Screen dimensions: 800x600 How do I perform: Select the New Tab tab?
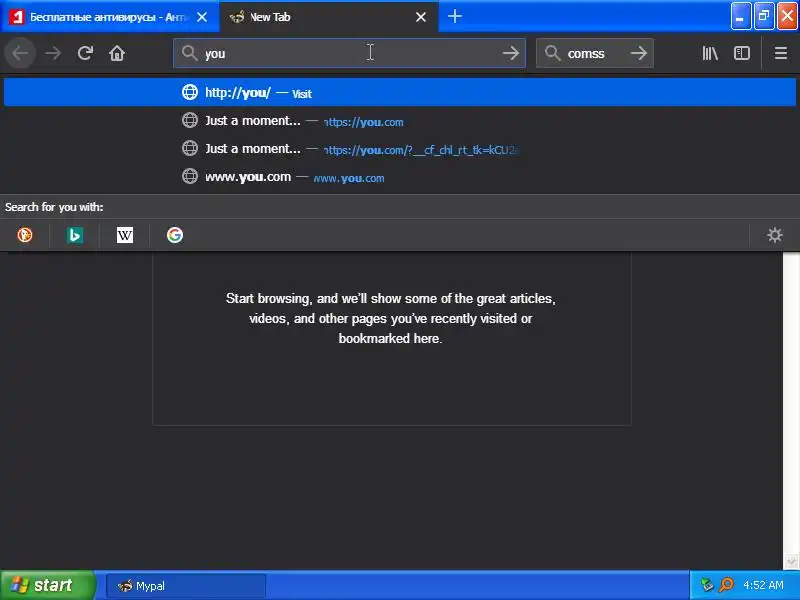click(x=329, y=17)
